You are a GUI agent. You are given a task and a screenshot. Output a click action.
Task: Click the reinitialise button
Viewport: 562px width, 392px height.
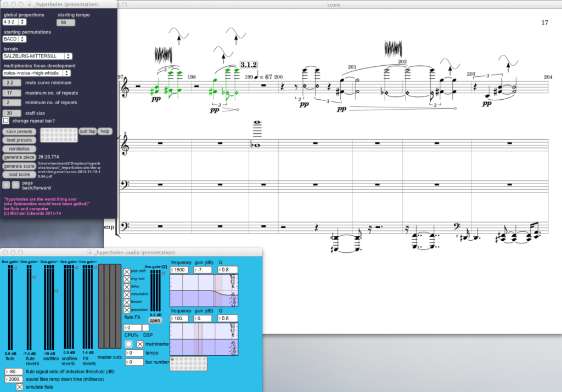click(19, 149)
